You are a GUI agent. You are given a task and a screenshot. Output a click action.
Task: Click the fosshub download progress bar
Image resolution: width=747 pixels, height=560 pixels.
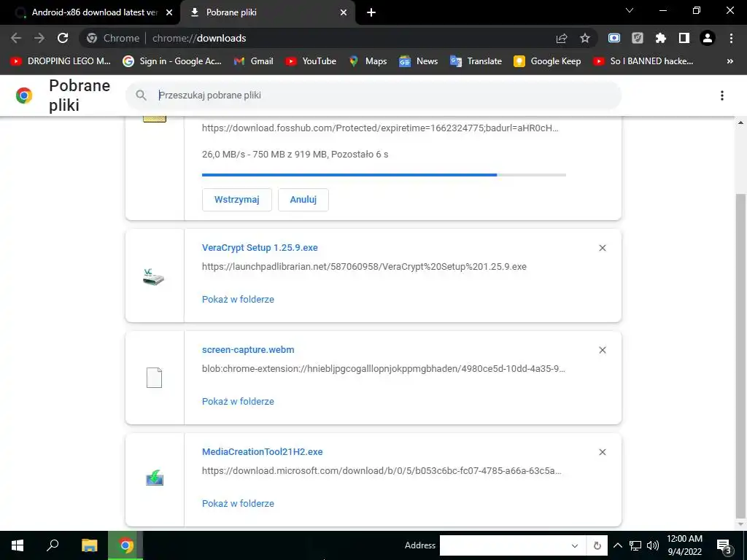pos(384,175)
